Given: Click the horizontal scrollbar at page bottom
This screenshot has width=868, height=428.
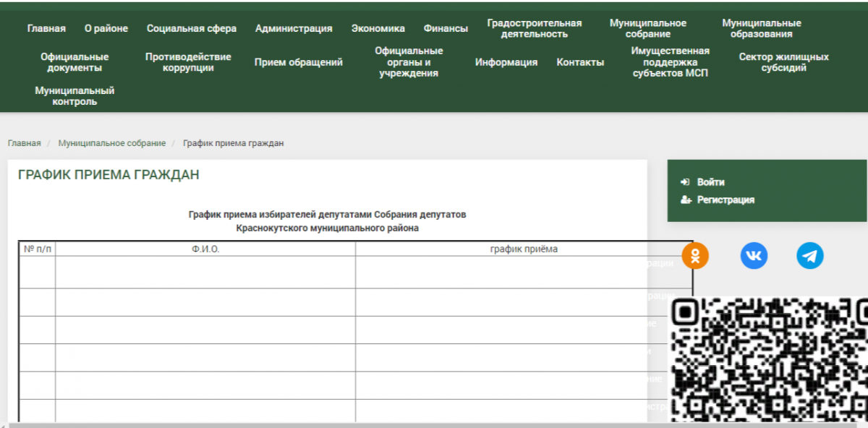Looking at the screenshot, I should pos(434,425).
